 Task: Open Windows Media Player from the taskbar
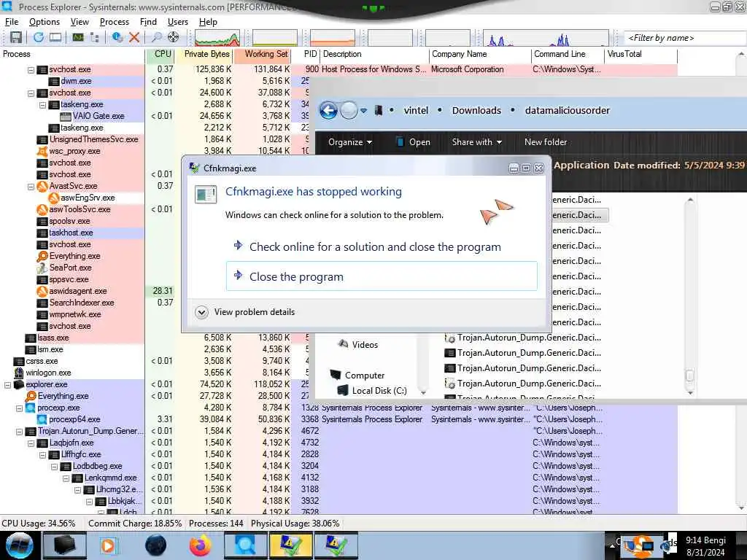tap(108, 545)
